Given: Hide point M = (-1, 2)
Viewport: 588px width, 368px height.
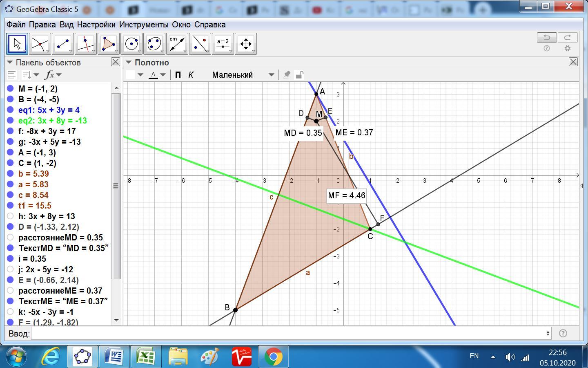Looking at the screenshot, I should pyautogui.click(x=11, y=89).
